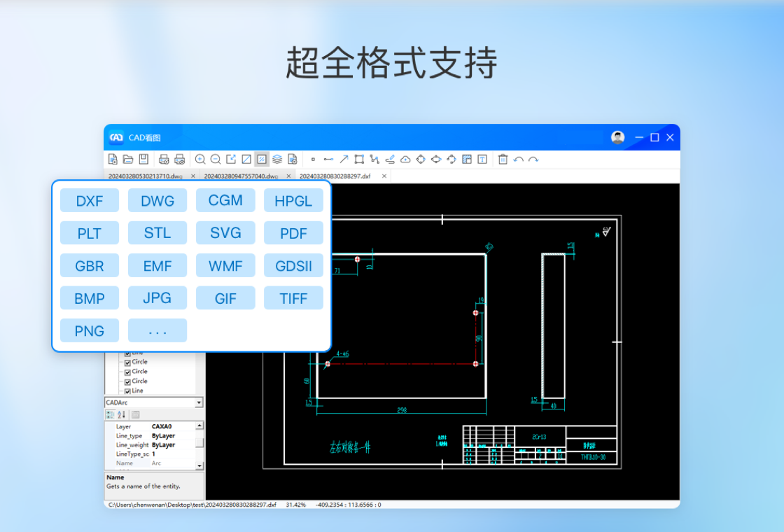Uncheck the Line checkbox below the Circle rows
This screenshot has width=784, height=532.
[127, 391]
